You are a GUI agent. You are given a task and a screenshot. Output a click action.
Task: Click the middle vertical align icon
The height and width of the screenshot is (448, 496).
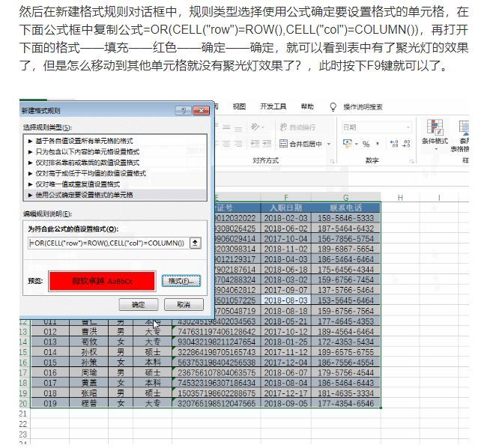pyautogui.click(x=226, y=127)
